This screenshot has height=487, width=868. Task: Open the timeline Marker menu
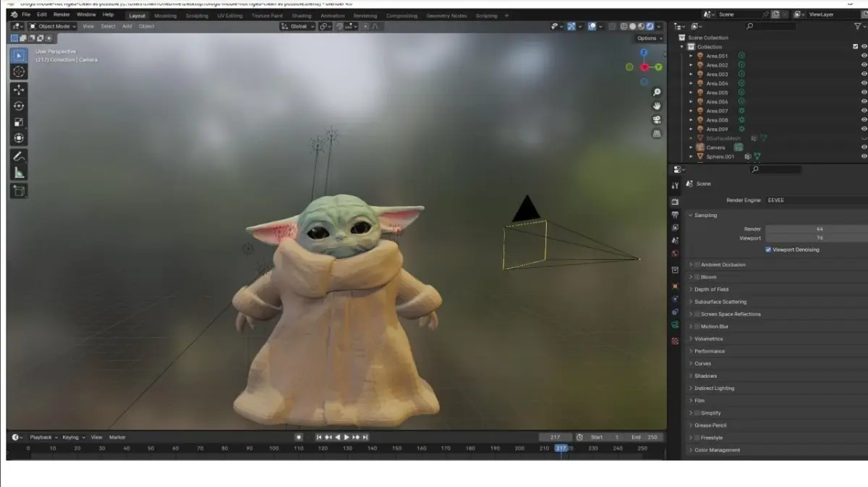pyautogui.click(x=117, y=437)
